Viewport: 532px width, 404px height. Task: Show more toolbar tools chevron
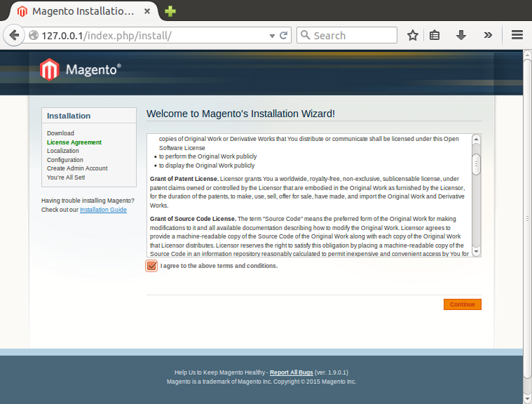pyautogui.click(x=488, y=35)
